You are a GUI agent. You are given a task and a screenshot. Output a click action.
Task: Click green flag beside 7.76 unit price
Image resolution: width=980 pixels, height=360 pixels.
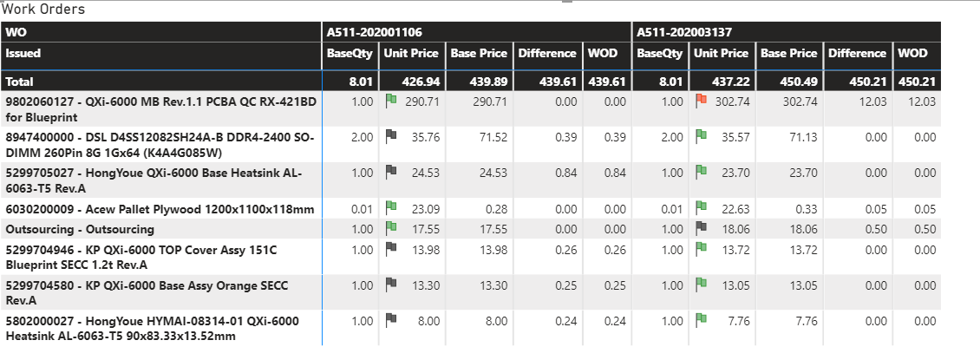[702, 319]
